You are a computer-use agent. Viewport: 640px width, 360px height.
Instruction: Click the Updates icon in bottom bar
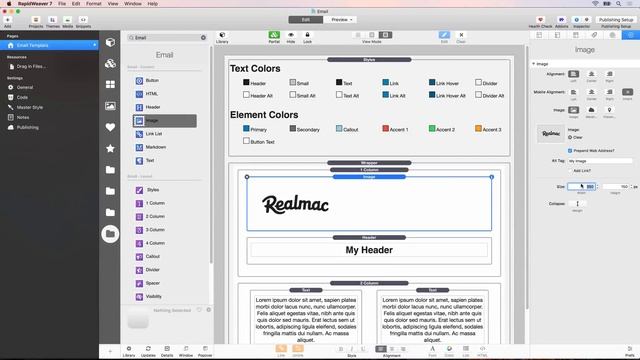click(x=148, y=349)
